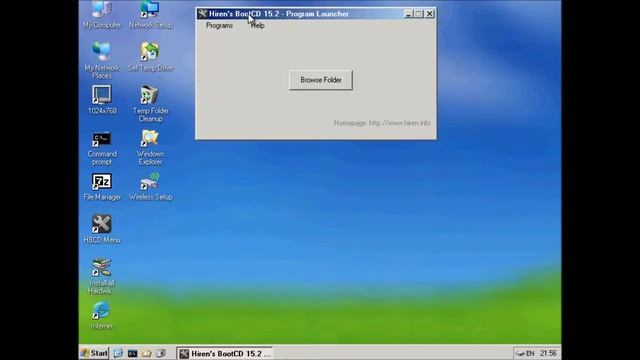Maximize the Program Launcher window

418,14
